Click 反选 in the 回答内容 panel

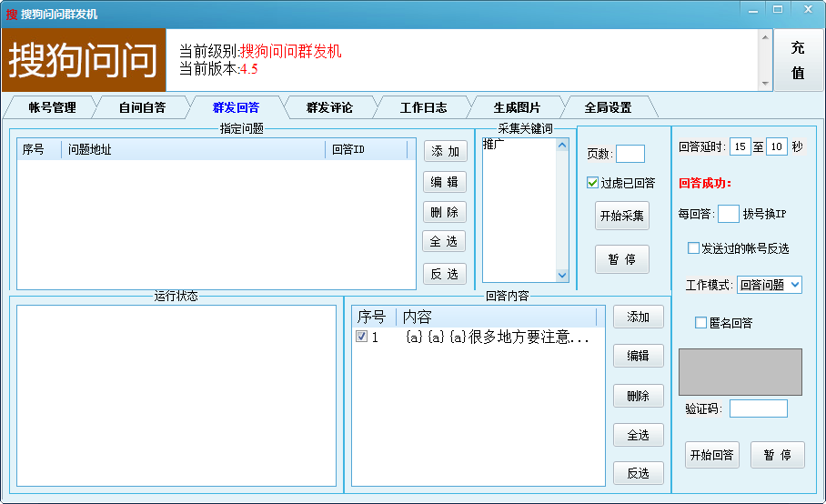[x=638, y=473]
